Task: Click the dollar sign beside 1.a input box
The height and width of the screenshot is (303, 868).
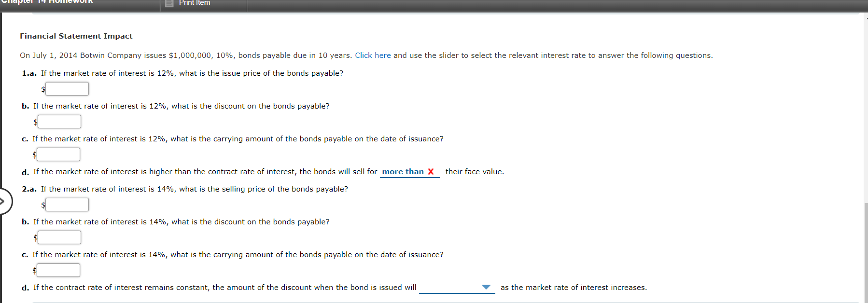Action: (x=42, y=89)
